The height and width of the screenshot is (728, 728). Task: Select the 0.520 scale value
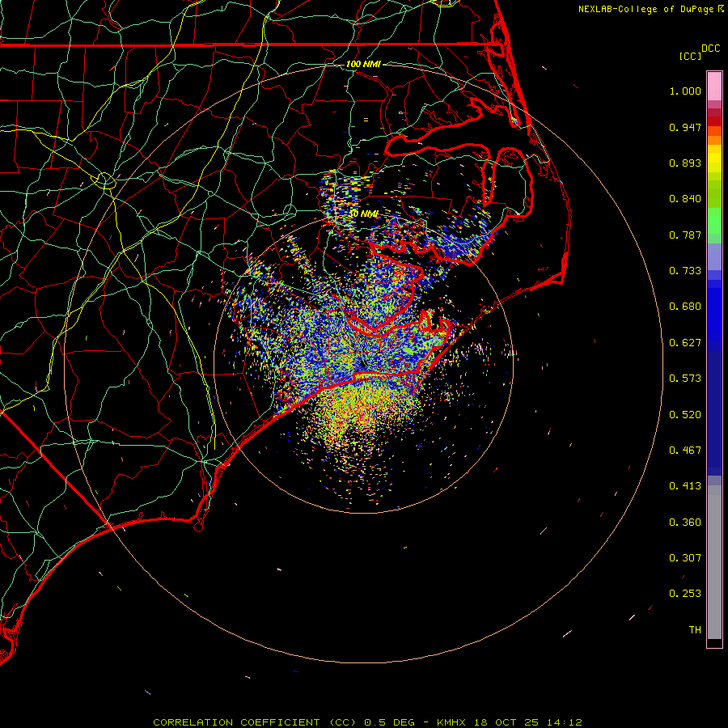(685, 415)
